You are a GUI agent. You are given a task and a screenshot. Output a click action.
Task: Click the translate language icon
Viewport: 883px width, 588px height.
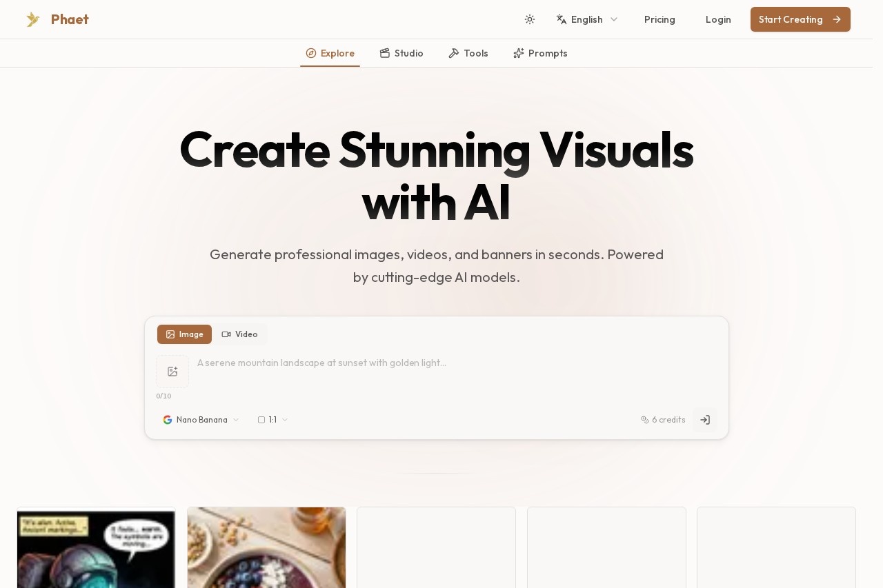pos(562,19)
